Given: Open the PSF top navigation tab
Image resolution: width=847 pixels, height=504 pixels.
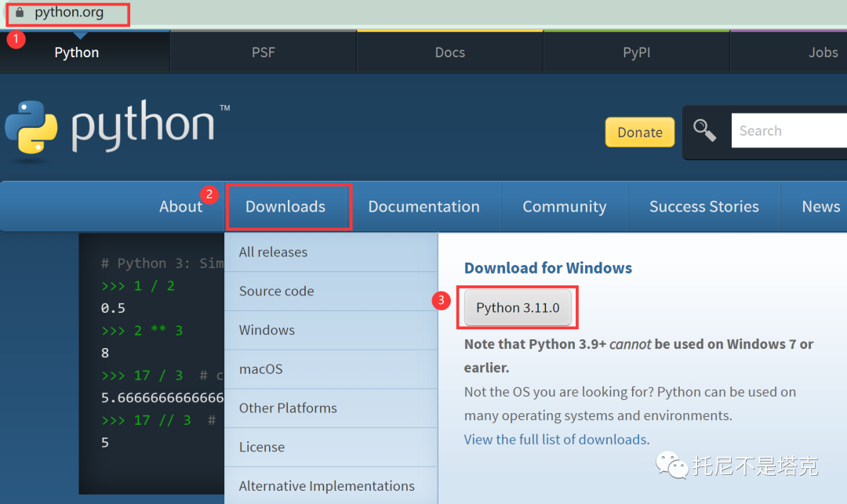Looking at the screenshot, I should coord(263,53).
